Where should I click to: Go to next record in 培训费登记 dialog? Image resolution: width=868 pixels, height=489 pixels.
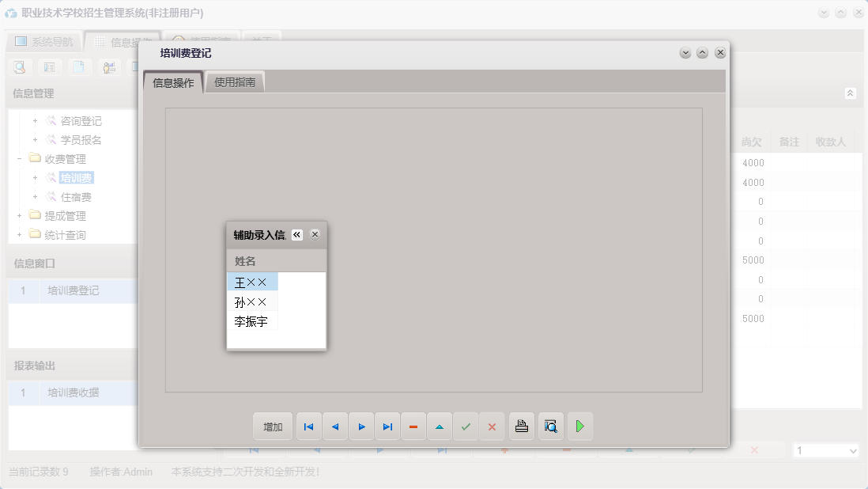click(361, 427)
